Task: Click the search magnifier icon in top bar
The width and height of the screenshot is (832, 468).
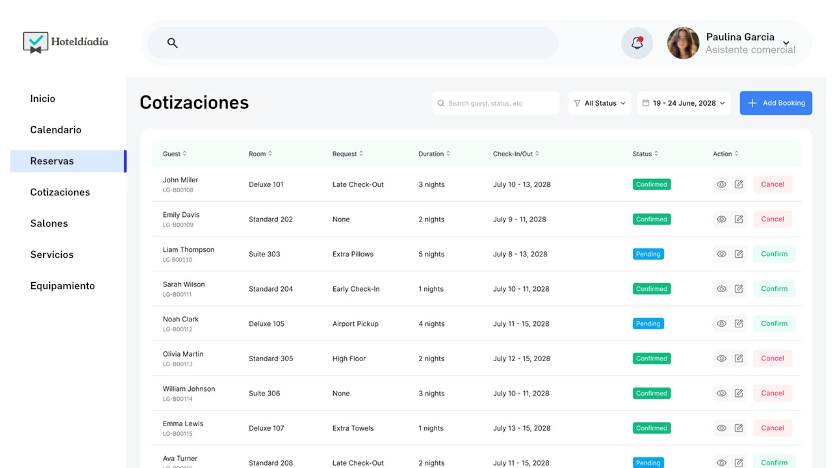Action: 172,43
